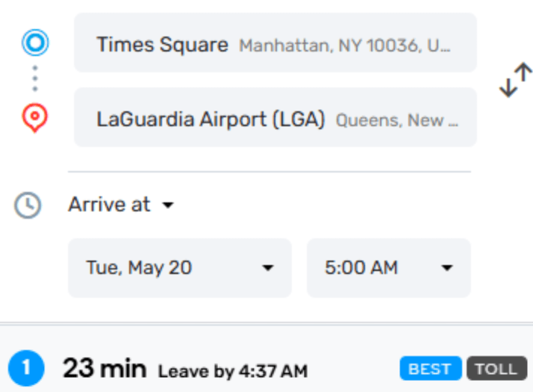Open the Arrive at dropdown

[119, 205]
